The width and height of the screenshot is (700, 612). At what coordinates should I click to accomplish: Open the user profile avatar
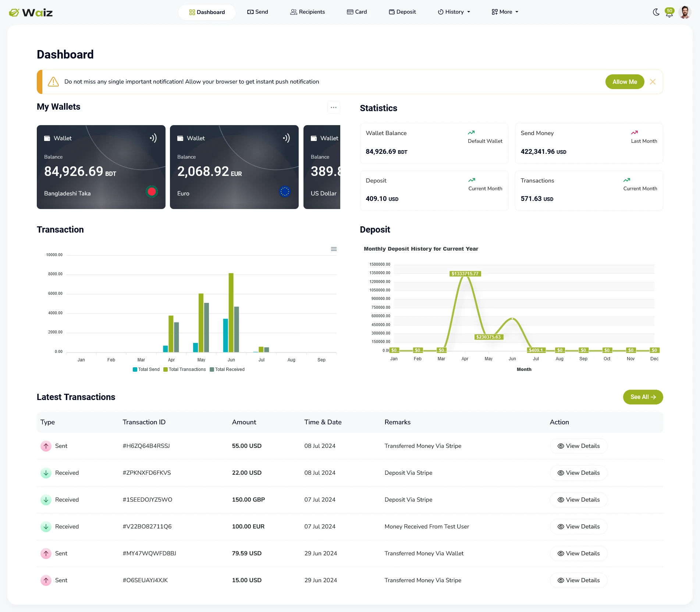(685, 12)
